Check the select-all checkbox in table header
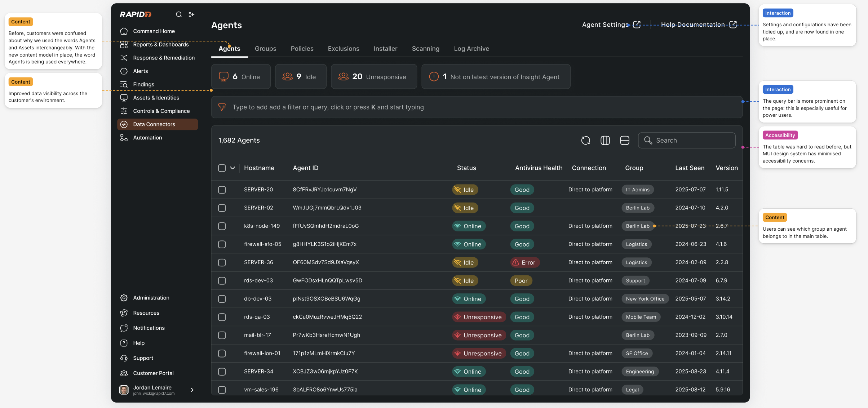Viewport: 868px width, 408px height. point(222,168)
